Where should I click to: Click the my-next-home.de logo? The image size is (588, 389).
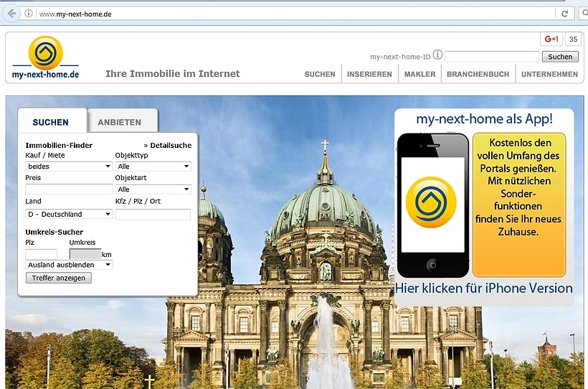tap(45, 57)
